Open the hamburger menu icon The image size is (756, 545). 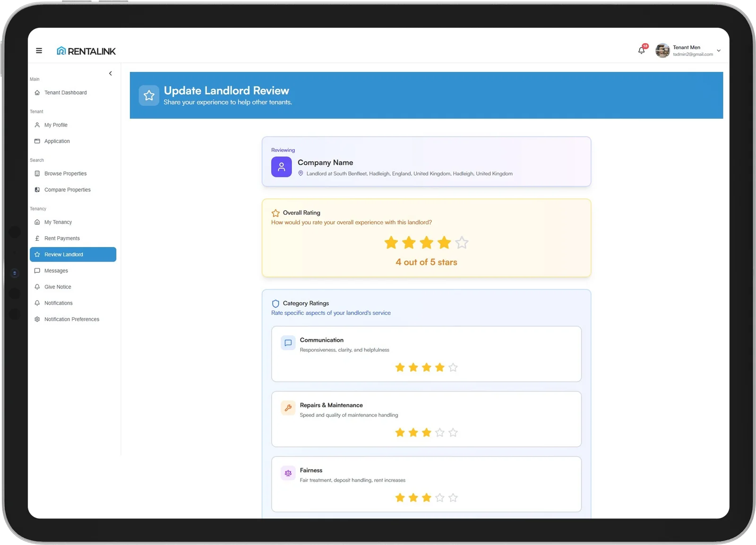point(39,51)
